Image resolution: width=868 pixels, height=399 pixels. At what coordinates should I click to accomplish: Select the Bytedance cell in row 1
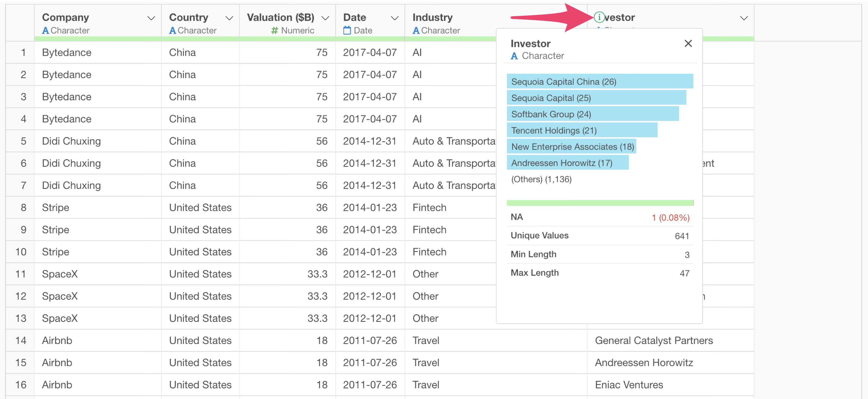98,52
